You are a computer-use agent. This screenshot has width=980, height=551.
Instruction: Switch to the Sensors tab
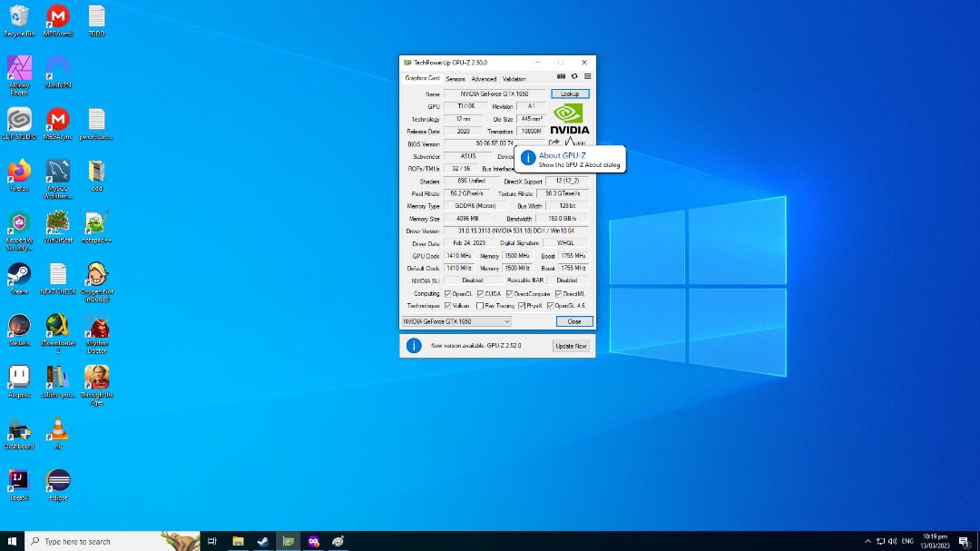click(x=455, y=79)
